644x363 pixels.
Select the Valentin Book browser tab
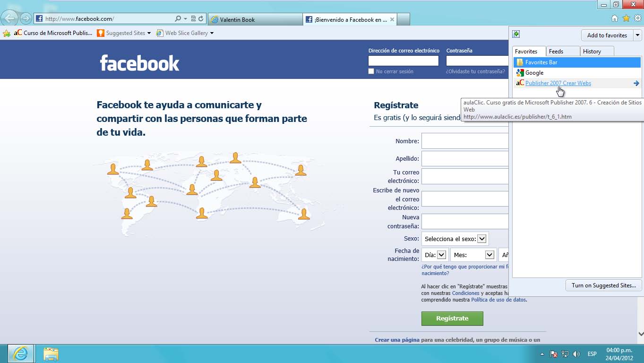(x=254, y=19)
